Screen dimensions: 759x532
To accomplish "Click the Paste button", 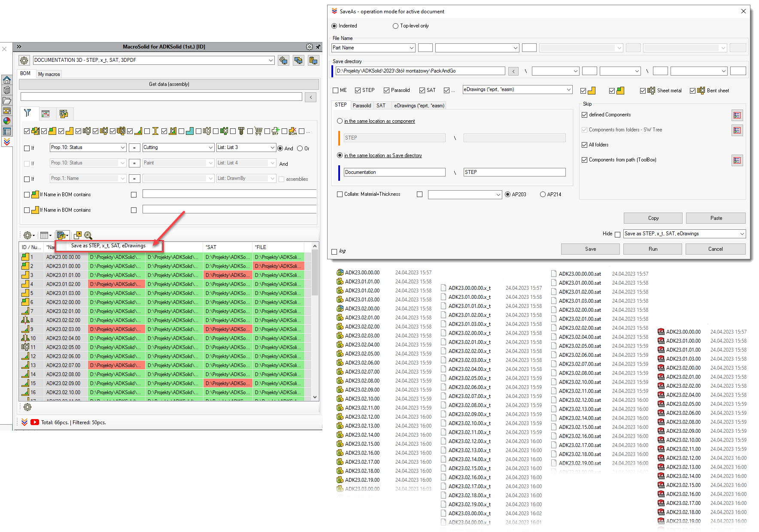I will pos(716,218).
